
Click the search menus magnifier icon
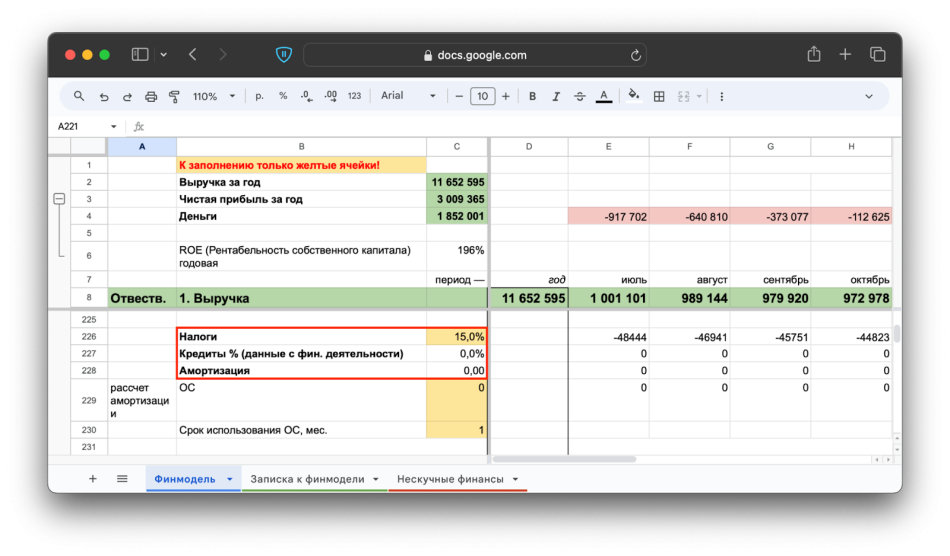(79, 97)
